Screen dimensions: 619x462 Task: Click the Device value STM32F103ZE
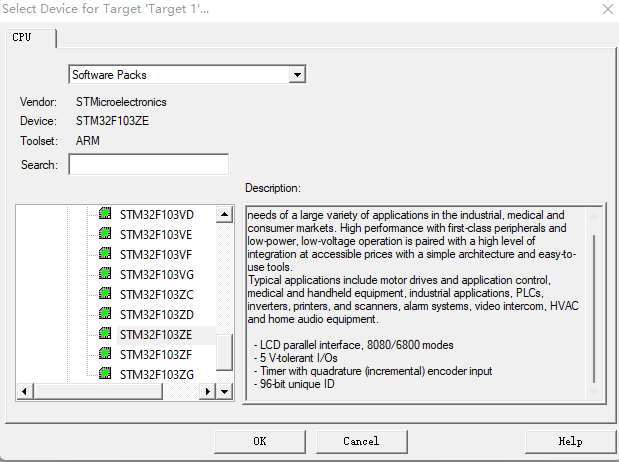coord(113,121)
